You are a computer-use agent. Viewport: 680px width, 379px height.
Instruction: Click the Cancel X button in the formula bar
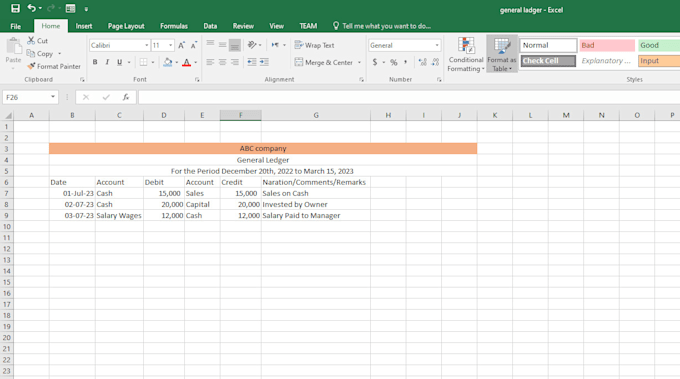(x=86, y=97)
